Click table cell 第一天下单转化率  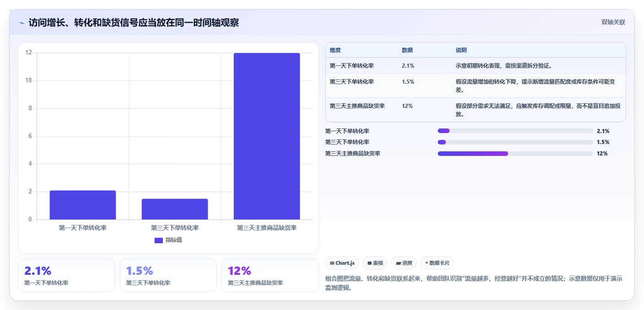coord(352,66)
